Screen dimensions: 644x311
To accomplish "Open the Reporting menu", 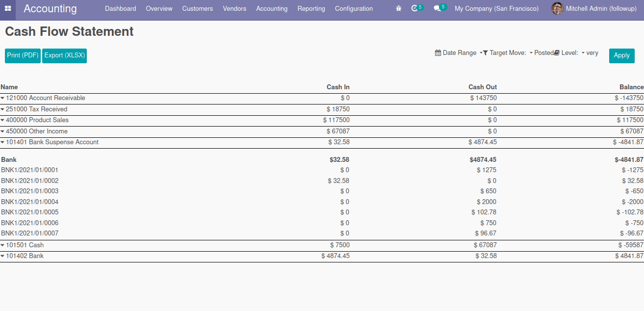I will 311,8.
